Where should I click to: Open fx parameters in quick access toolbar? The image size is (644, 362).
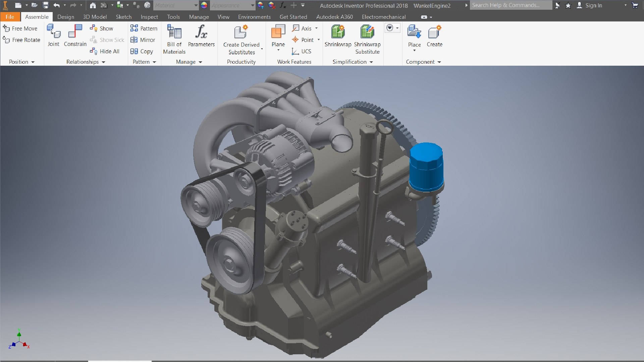tap(283, 5)
